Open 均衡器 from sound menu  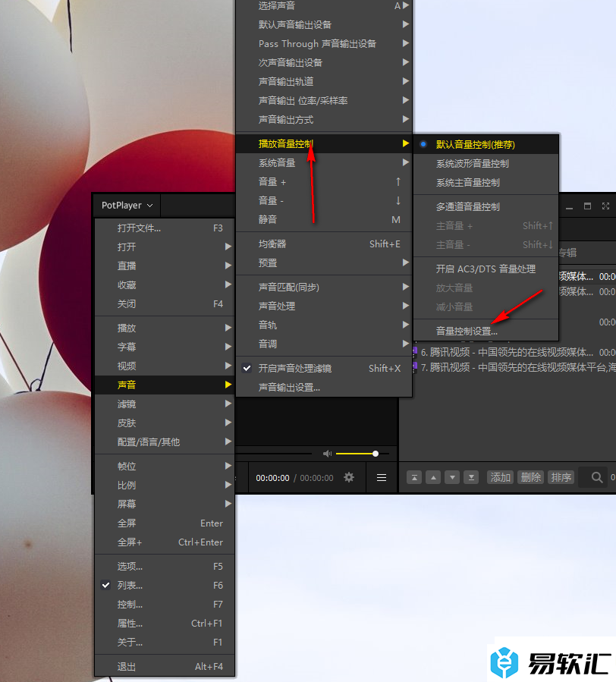(324, 244)
